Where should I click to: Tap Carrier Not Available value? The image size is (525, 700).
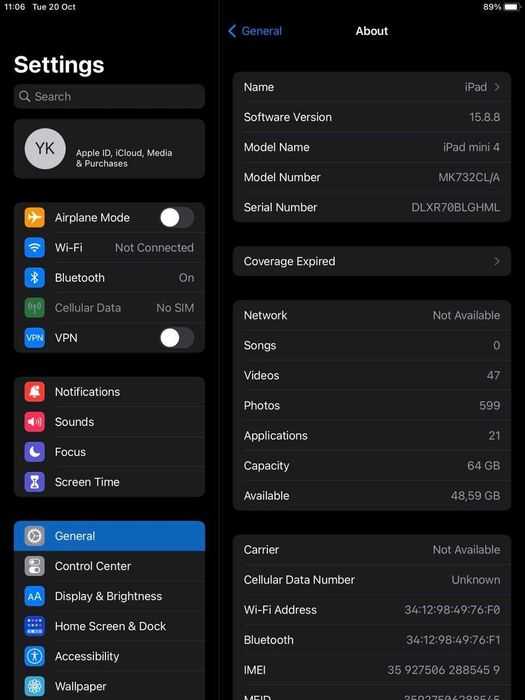click(x=467, y=550)
